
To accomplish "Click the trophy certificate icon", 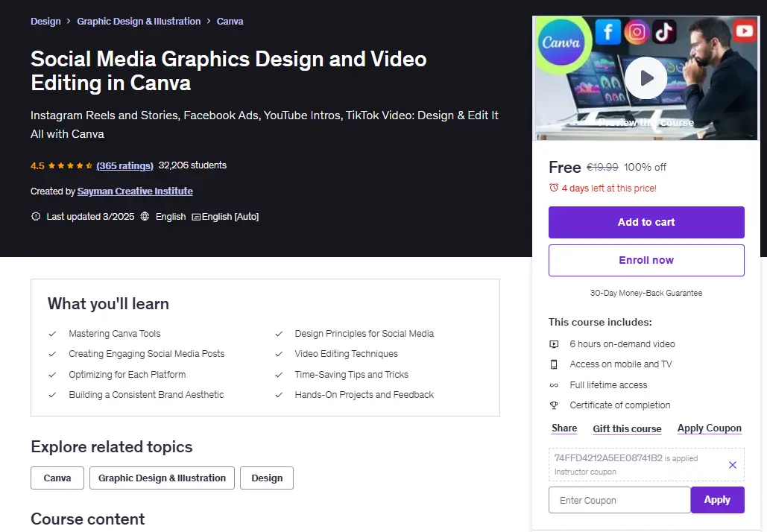I will (554, 405).
